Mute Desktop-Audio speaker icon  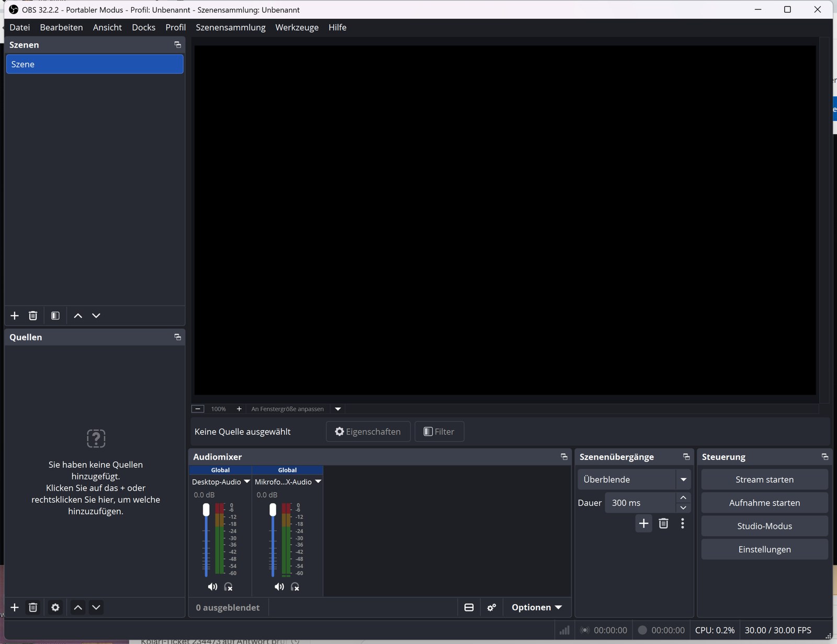(212, 587)
